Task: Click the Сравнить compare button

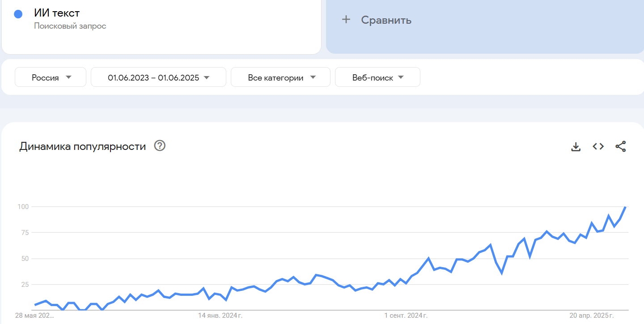Action: click(x=386, y=20)
